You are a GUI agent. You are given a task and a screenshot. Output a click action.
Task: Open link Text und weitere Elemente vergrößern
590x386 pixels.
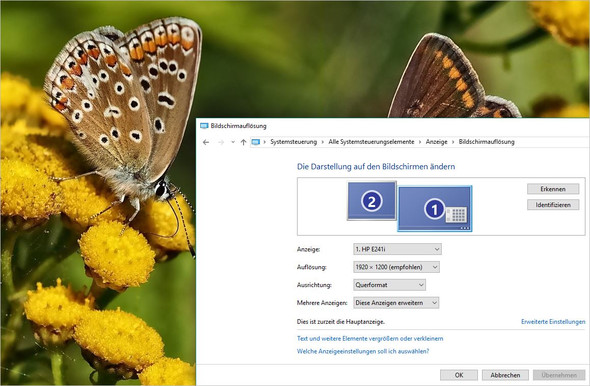[370, 339]
